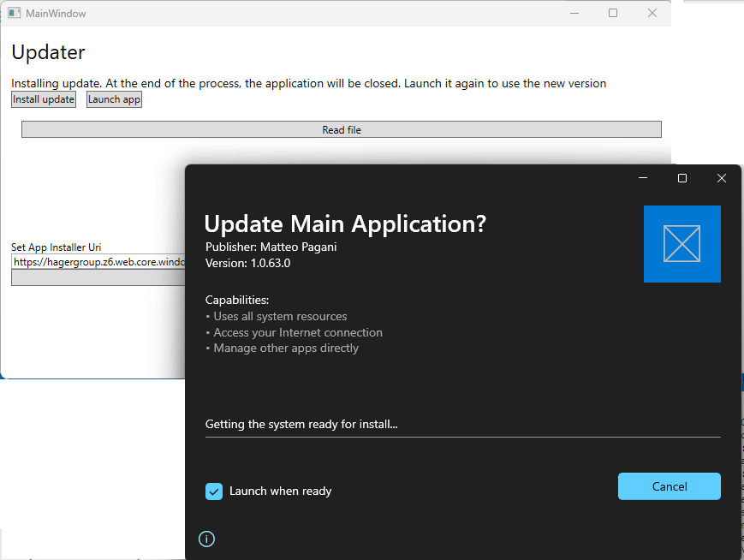Viewport: 744px width, 560px height.
Task: Click the MainWindow title bar app icon
Action: pyautogui.click(x=15, y=14)
